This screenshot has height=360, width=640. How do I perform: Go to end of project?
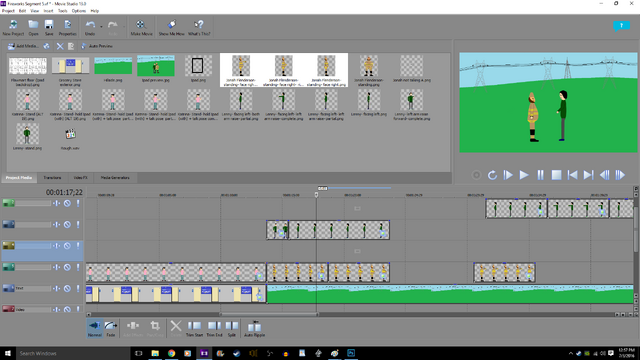tap(588, 175)
